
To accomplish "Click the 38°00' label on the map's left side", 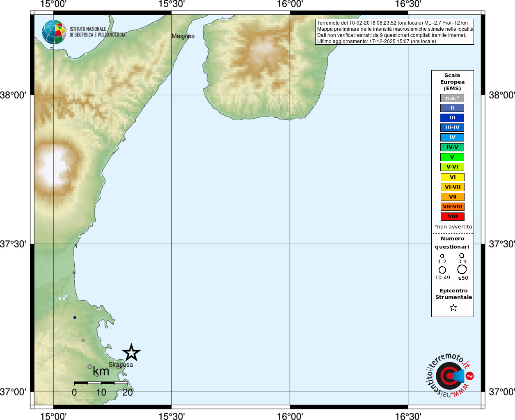I will coord(13,95).
